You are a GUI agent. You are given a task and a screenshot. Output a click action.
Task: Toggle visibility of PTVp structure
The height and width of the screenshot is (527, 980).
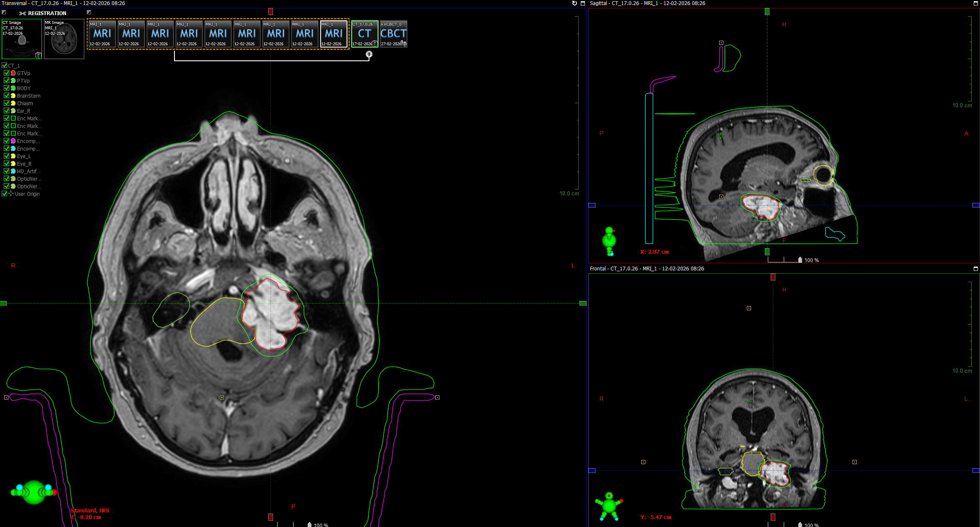tap(6, 80)
